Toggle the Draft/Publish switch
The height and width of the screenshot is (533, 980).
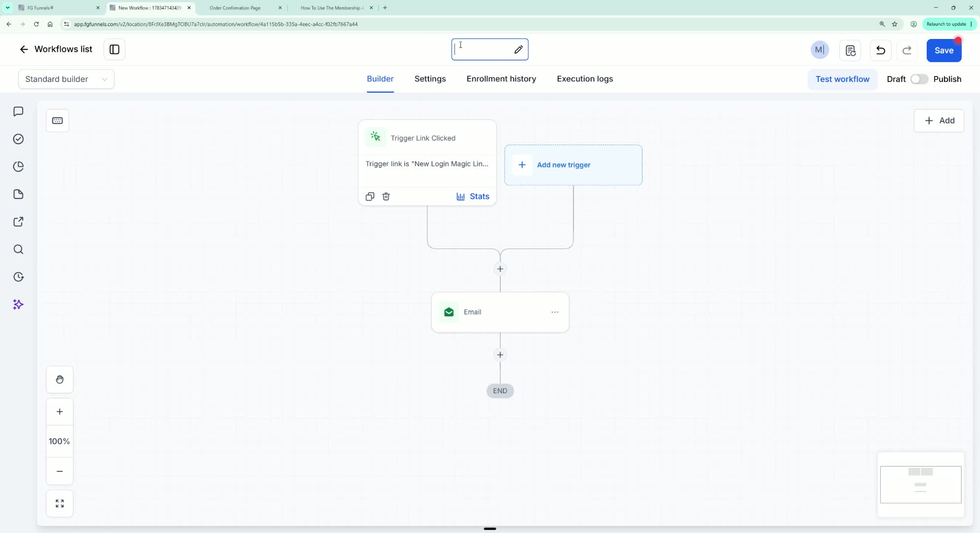(919, 79)
